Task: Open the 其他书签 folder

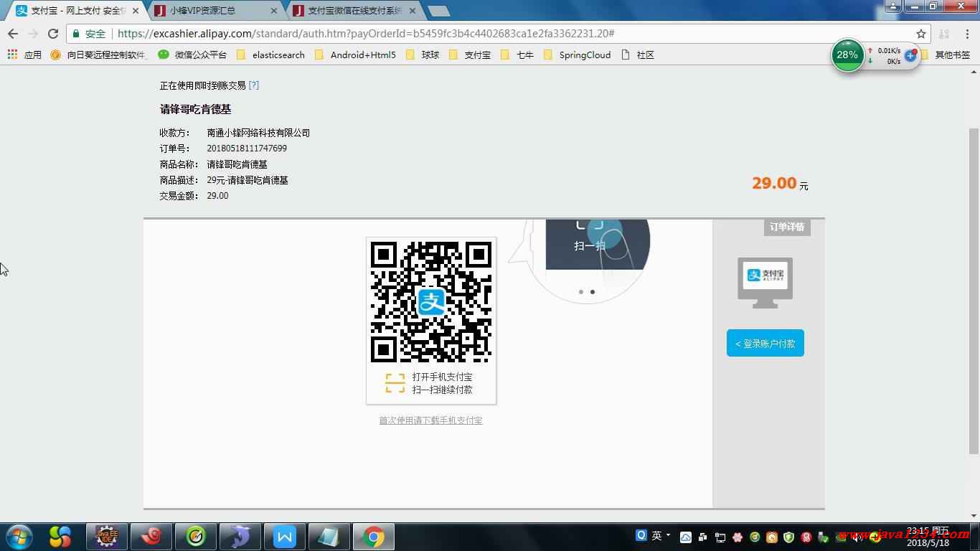Action: point(946,55)
